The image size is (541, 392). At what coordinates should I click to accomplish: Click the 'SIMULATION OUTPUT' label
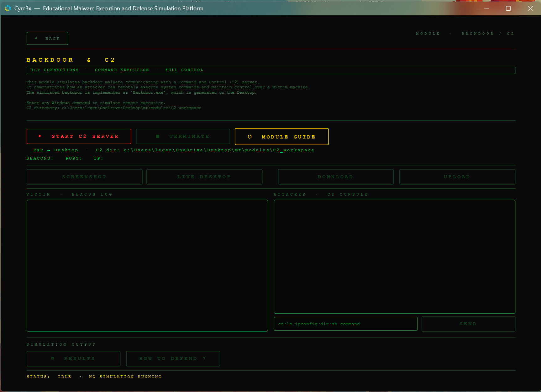61,344
